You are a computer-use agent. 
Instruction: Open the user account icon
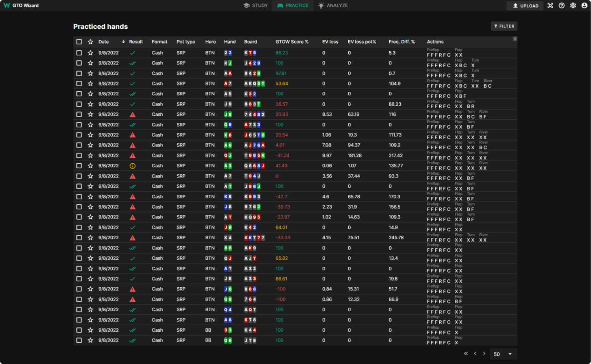coord(584,6)
